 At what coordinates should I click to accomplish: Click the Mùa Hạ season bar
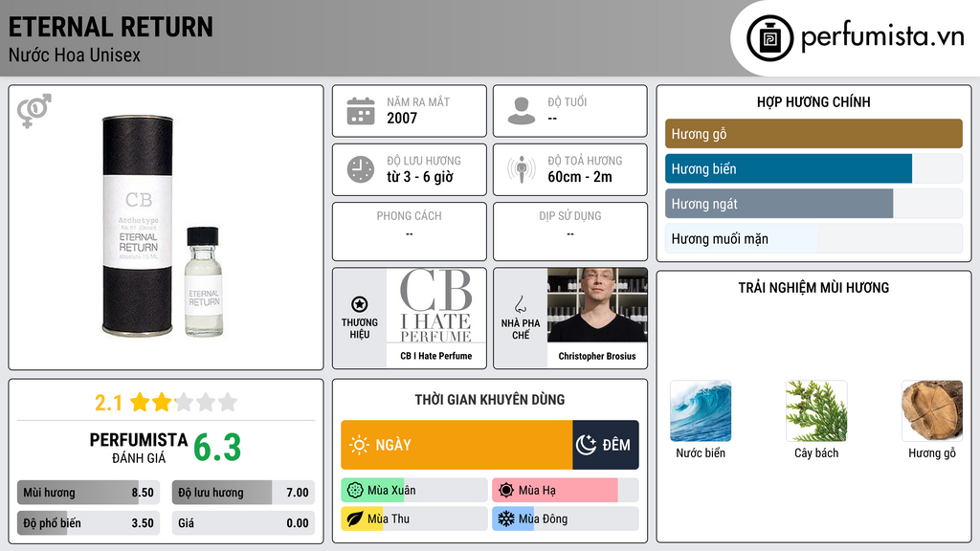click(566, 491)
